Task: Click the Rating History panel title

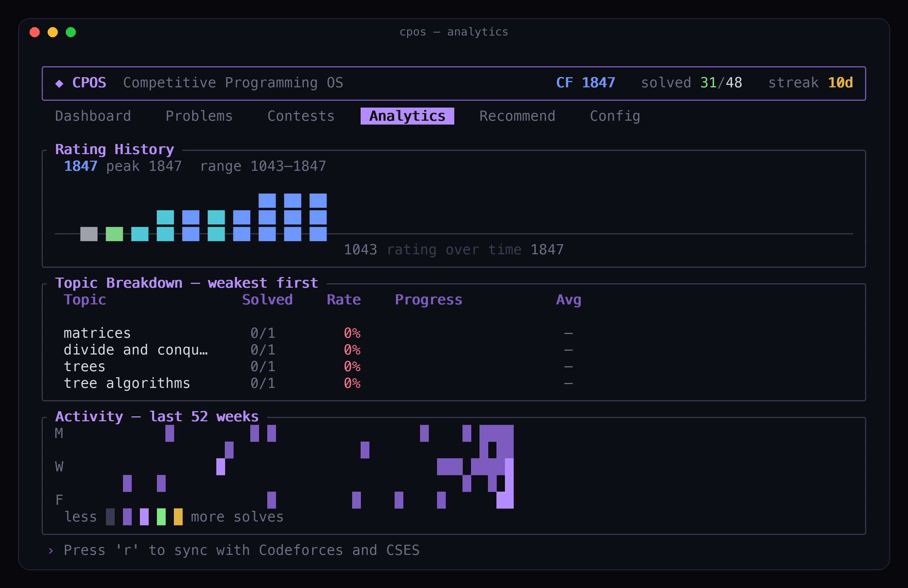Action: (115, 149)
